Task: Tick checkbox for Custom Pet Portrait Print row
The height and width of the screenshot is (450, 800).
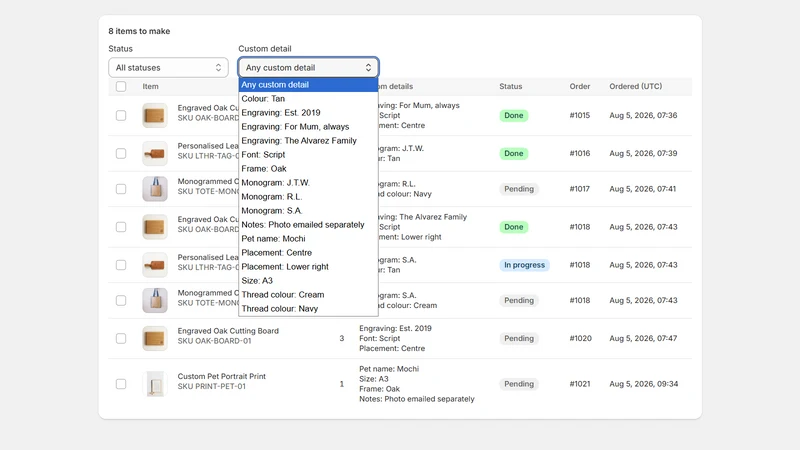Action: coord(121,384)
